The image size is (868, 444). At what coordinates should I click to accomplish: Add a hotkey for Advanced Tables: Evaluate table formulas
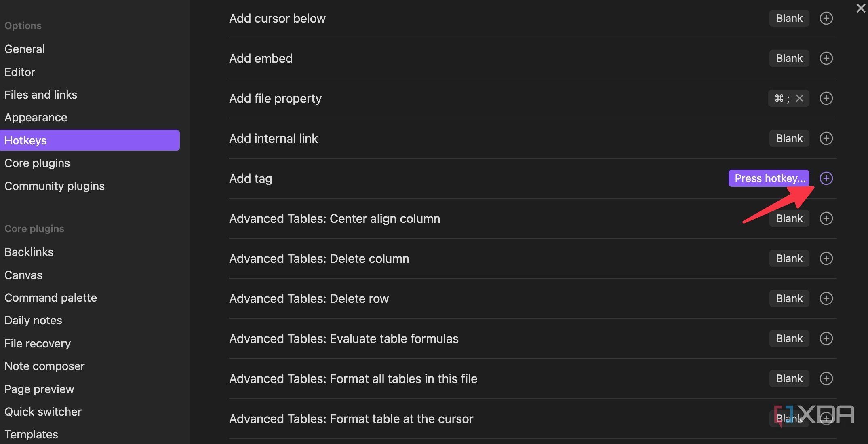(x=826, y=338)
